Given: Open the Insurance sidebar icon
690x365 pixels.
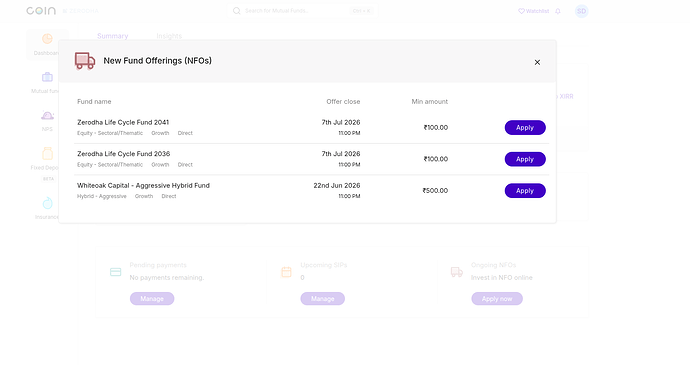Looking at the screenshot, I should [47, 203].
